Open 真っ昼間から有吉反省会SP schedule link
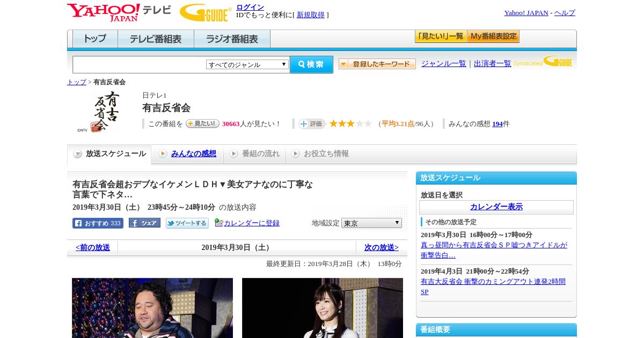This screenshot has width=644, height=338. [494, 250]
